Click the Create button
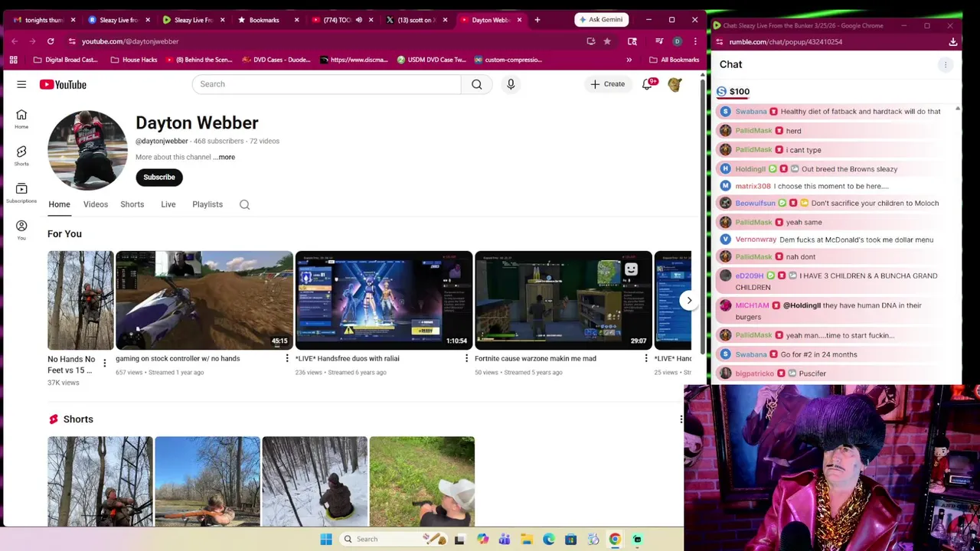980x551 pixels. (x=608, y=84)
